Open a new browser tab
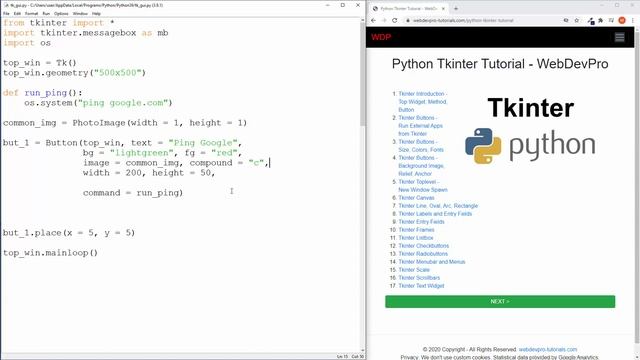The height and width of the screenshot is (360, 640). coord(456,9)
